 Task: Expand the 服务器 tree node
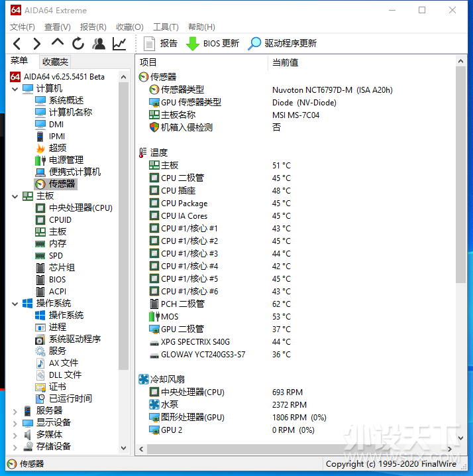coord(15,411)
